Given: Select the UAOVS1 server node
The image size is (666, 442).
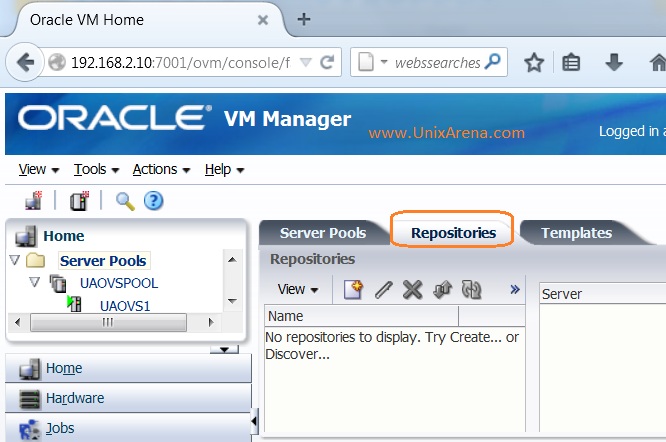Looking at the screenshot, I should (125, 306).
